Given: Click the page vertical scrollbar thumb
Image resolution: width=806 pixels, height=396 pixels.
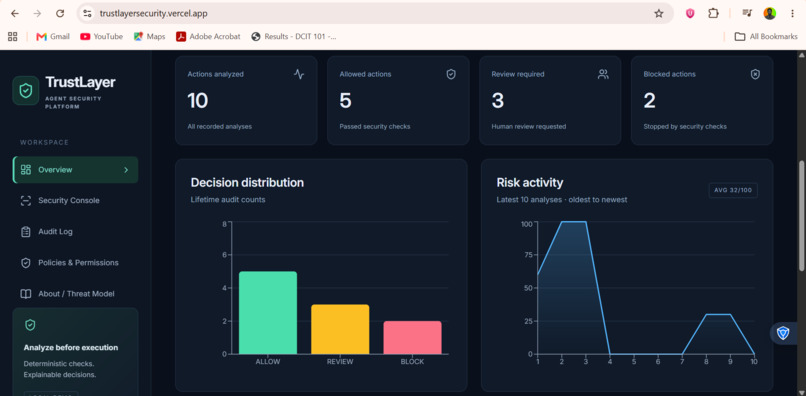Looking at the screenshot, I should coord(801,215).
